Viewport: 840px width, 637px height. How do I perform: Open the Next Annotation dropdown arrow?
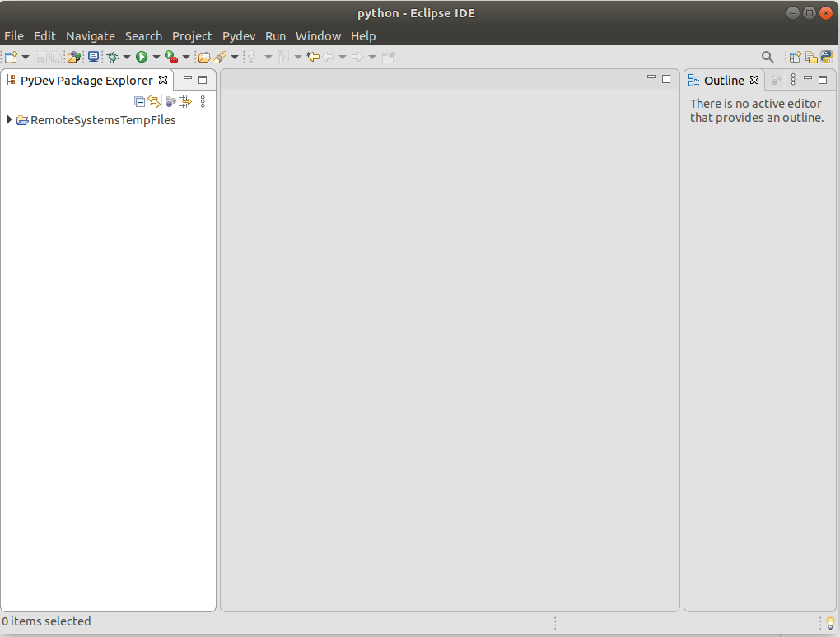click(268, 57)
